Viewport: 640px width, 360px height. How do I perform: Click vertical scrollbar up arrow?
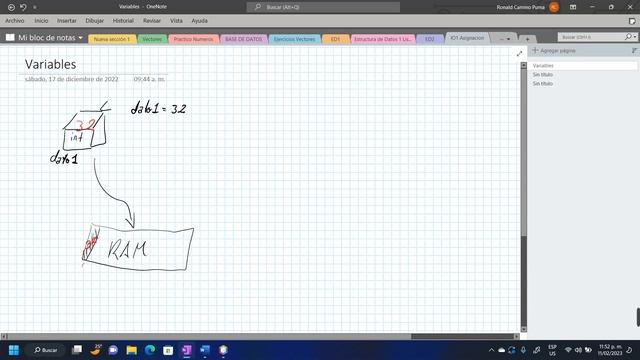(x=524, y=65)
